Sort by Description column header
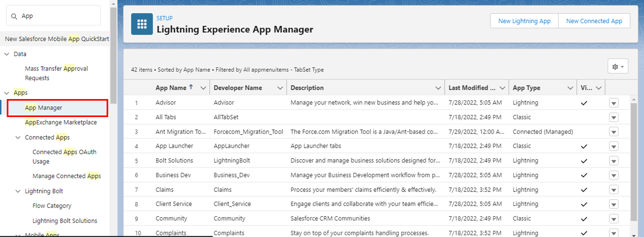The width and height of the screenshot is (644, 237). (307, 88)
